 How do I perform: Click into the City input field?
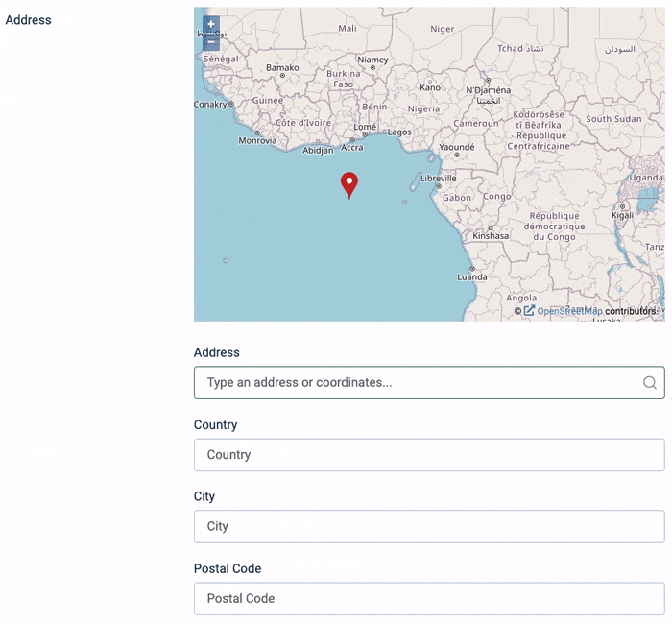click(429, 526)
